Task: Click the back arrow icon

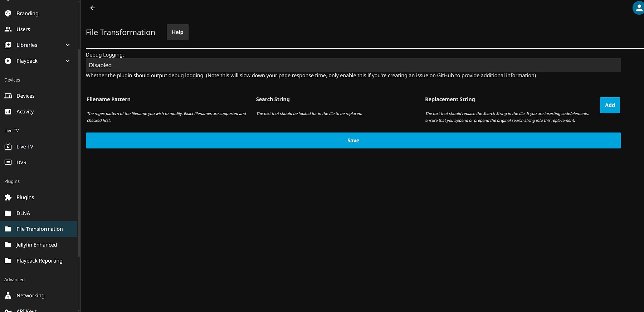Action: pos(93,8)
